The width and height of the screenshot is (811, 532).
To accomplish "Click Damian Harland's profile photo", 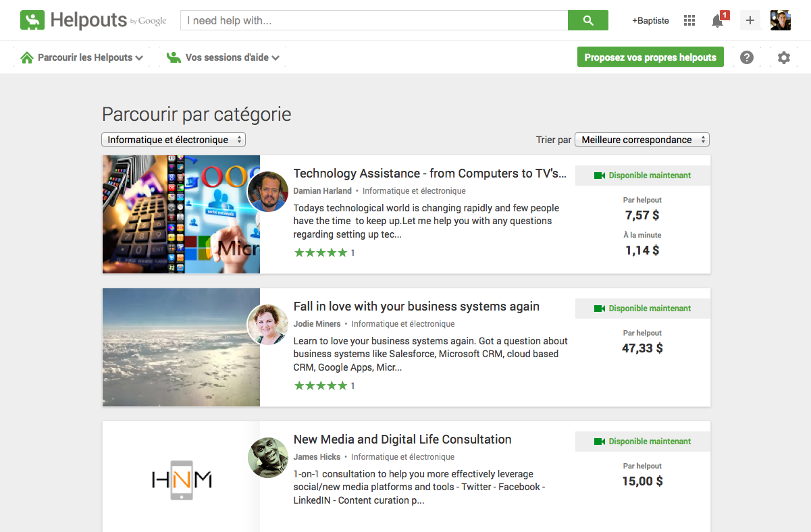I will pyautogui.click(x=268, y=192).
